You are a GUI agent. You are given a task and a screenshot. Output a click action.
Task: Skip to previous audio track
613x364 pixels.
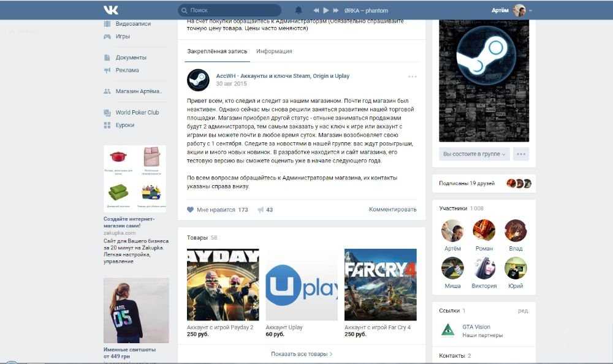coord(316,10)
